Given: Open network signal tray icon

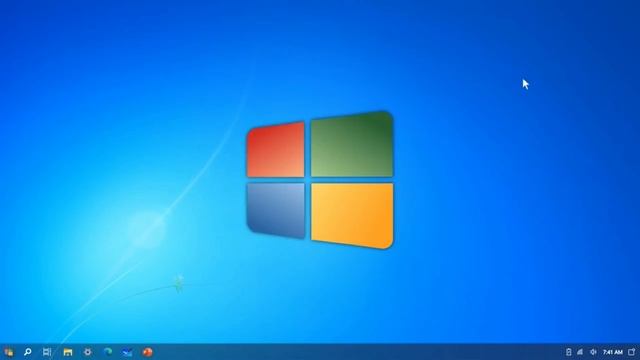Looking at the screenshot, I should point(580,352).
